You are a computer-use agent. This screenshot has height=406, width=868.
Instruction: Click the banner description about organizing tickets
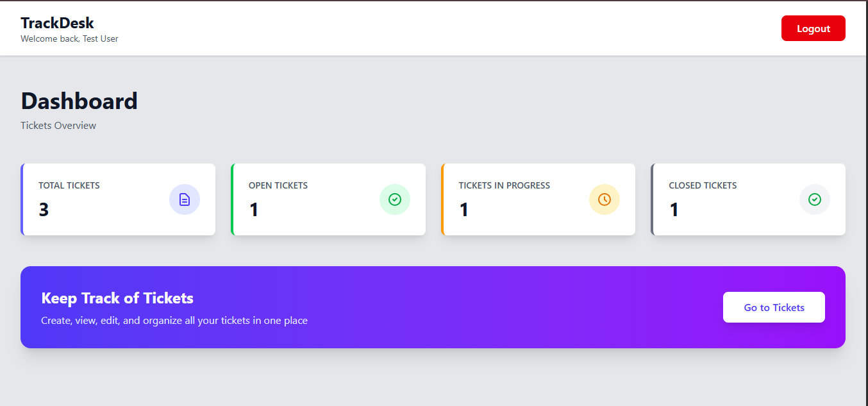click(x=174, y=320)
